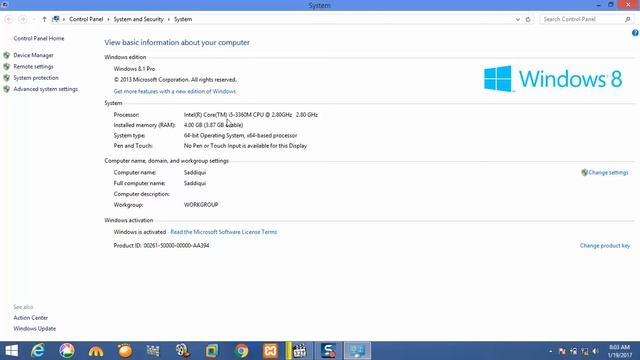The width and height of the screenshot is (640, 360).
Task: Click the Windows 8.1 Pro edition text
Action: click(x=134, y=69)
